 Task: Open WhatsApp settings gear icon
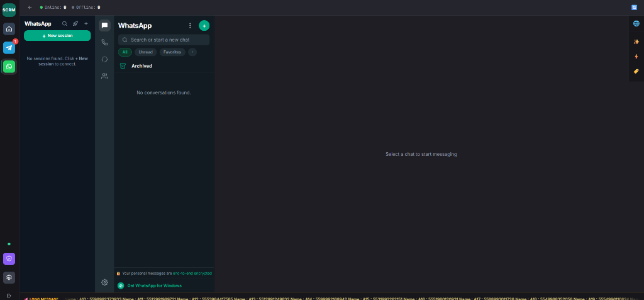(x=105, y=282)
